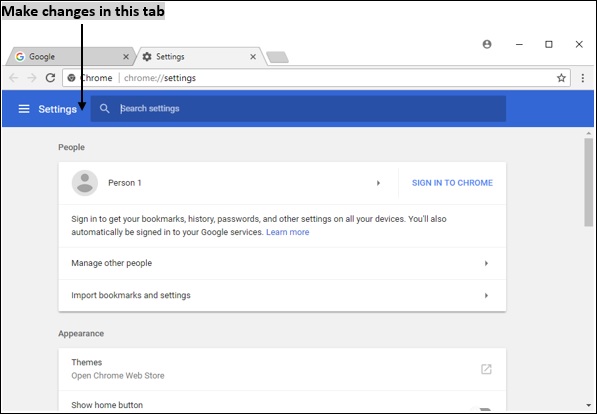Open Themes external link icon

tap(486, 369)
